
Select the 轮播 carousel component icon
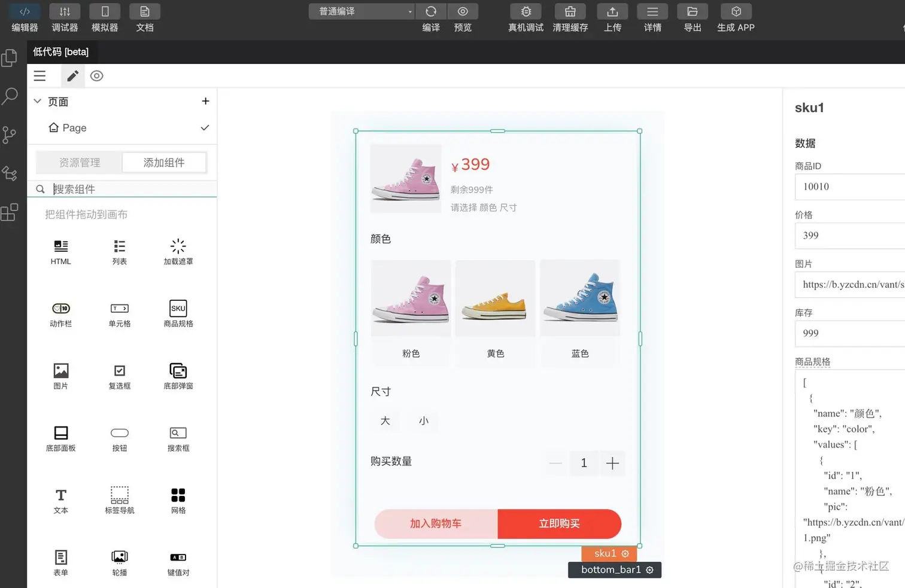tap(119, 556)
